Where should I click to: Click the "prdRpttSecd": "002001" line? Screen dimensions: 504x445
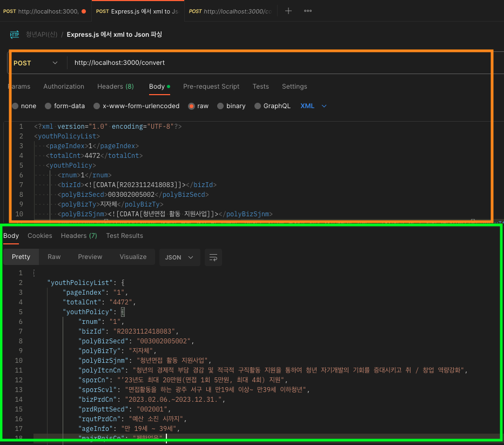(x=124, y=409)
